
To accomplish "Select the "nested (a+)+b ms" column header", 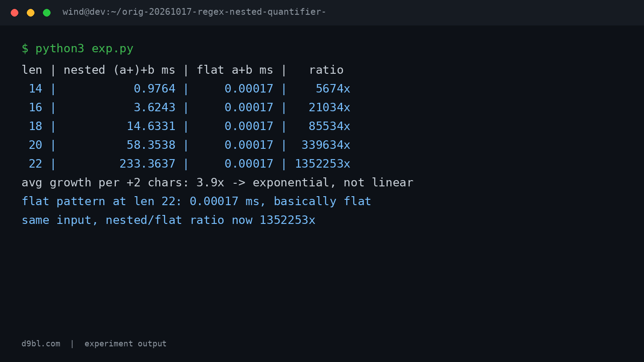I will tap(119, 70).
